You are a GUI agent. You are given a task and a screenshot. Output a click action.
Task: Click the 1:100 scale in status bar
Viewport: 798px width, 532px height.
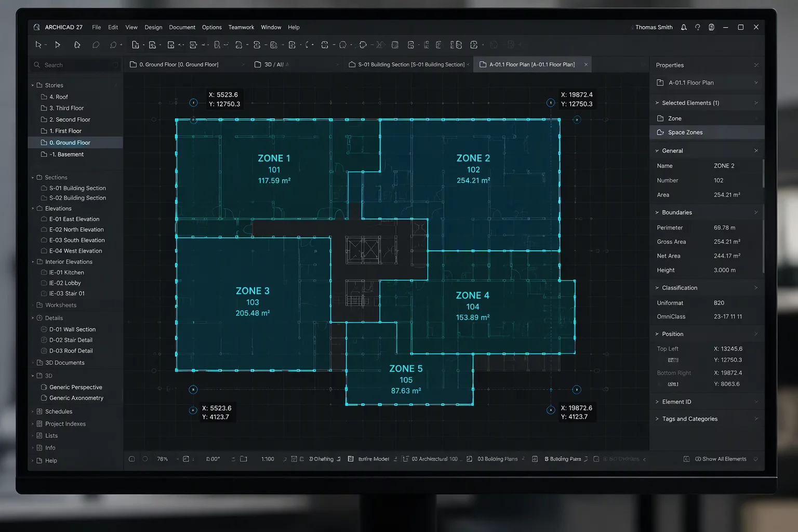[268, 459]
